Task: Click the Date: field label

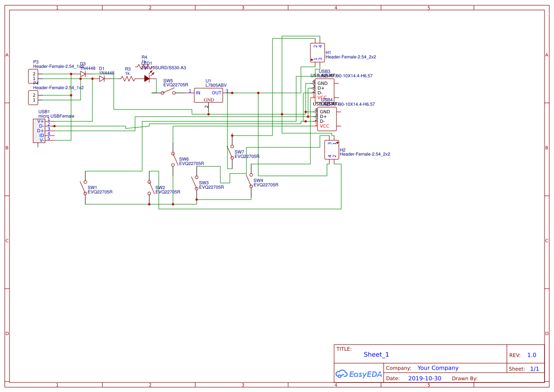Action: click(393, 378)
